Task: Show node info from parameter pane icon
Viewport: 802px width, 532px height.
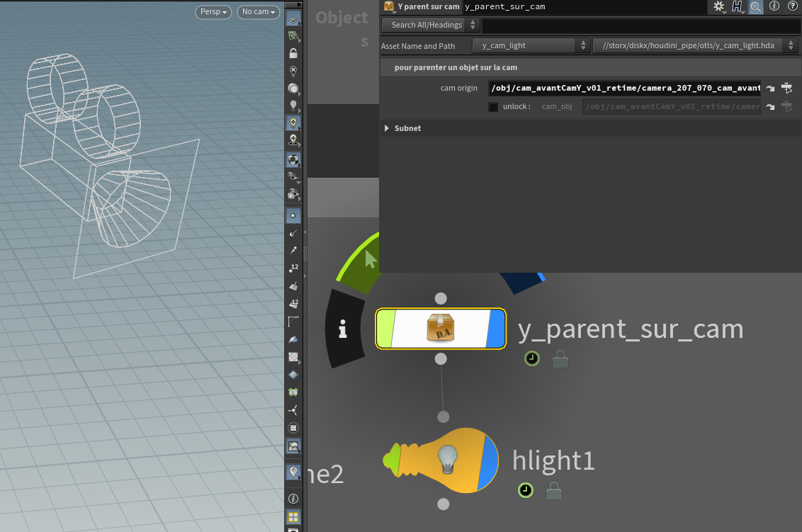Action: point(774,6)
